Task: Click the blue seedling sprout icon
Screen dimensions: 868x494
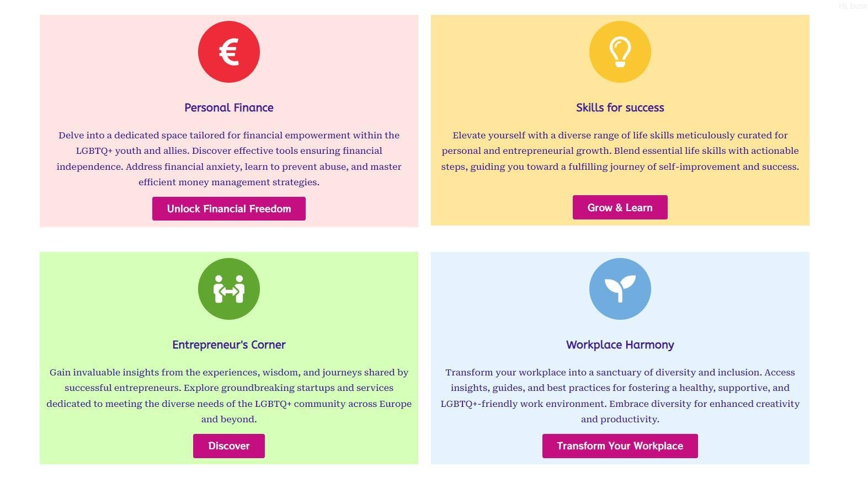Action: [620, 289]
